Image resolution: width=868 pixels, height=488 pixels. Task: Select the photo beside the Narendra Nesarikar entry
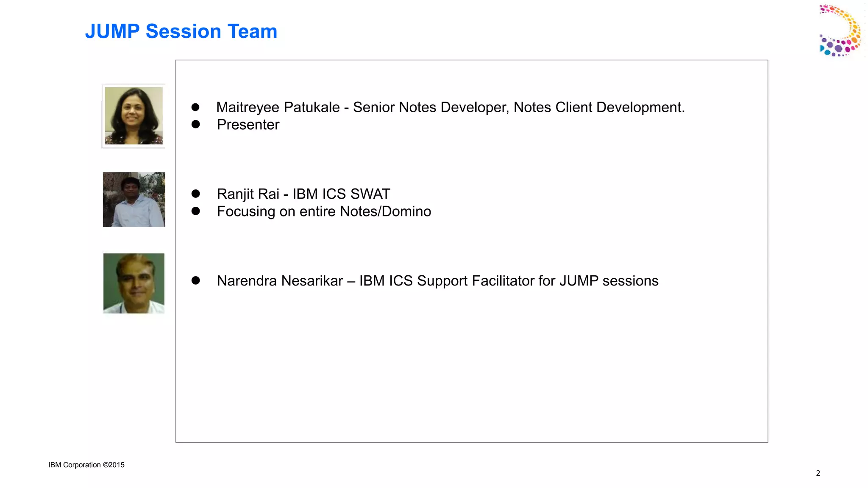pos(134,283)
